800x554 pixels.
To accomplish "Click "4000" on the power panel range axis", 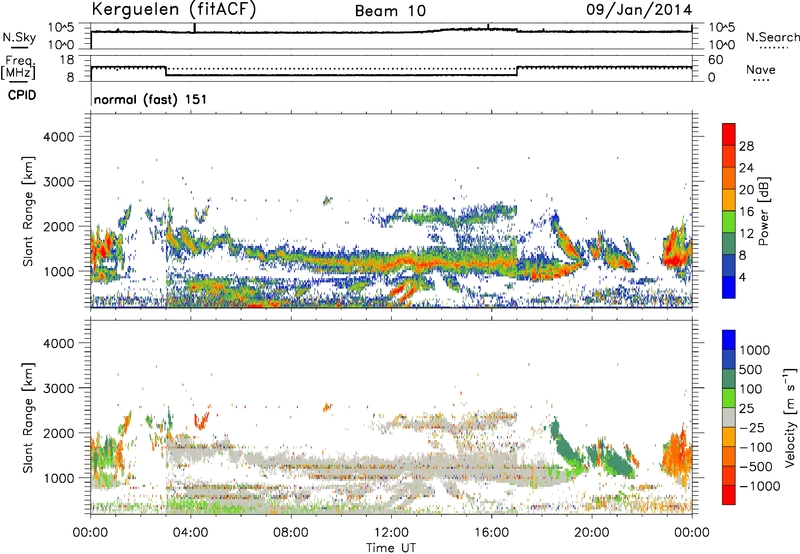I will [58, 137].
